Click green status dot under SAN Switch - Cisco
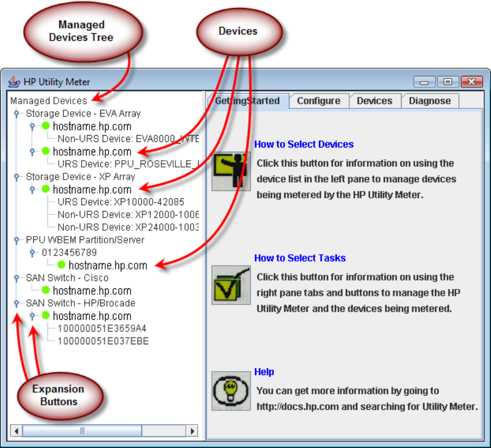This screenshot has height=448, width=491. point(46,291)
